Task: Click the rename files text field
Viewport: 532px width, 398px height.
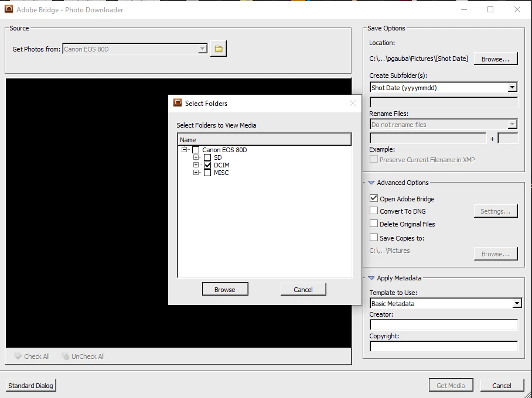Action: pyautogui.click(x=428, y=138)
